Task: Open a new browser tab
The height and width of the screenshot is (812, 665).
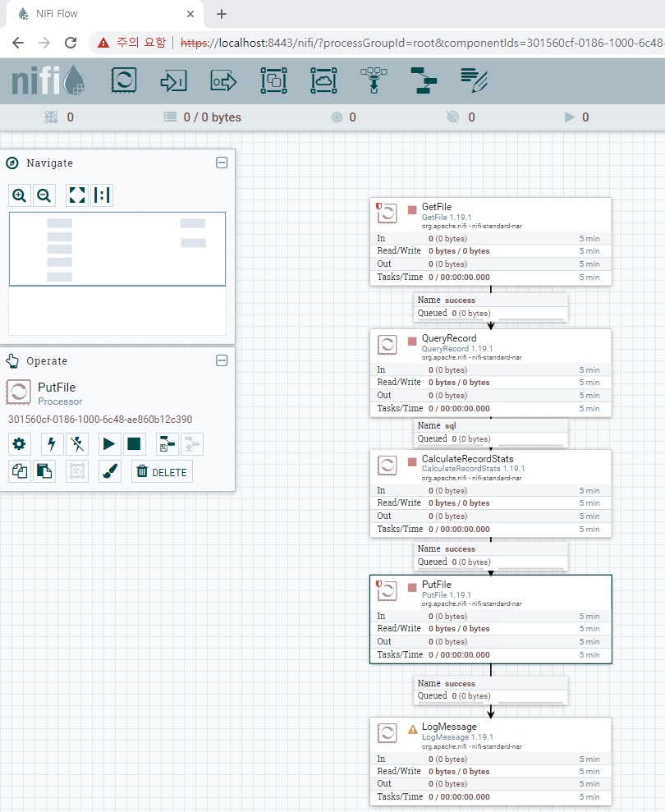Action: pyautogui.click(x=222, y=14)
